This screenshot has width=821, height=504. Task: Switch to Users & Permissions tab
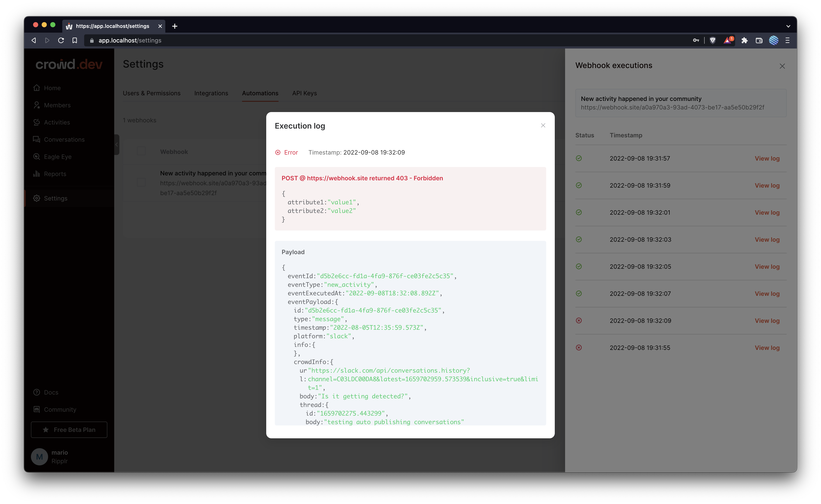(151, 93)
